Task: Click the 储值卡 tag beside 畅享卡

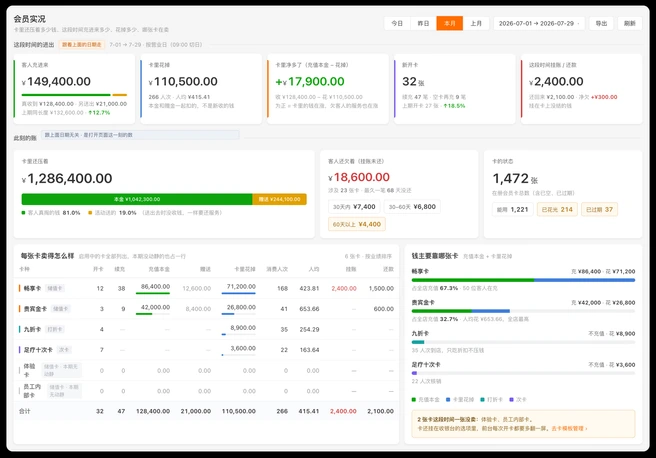Action: [x=55, y=288]
